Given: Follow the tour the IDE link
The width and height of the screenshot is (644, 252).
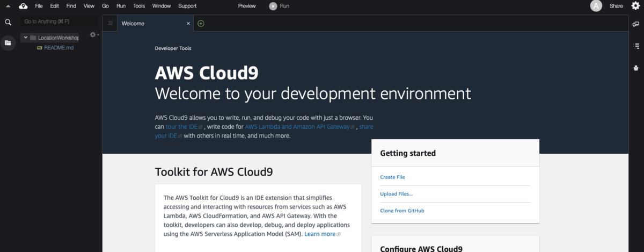Looking at the screenshot, I should coord(184,127).
